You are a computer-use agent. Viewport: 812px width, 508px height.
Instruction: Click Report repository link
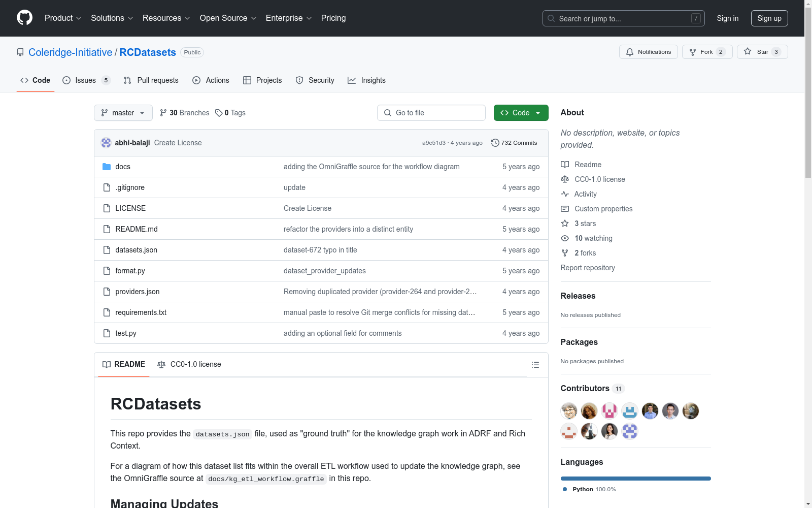point(588,268)
